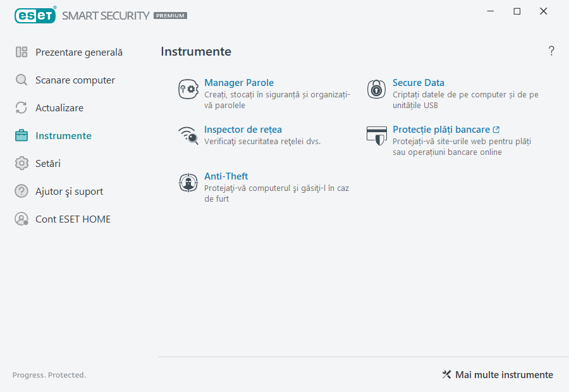Click the Ajutor şi suport question icon
This screenshot has height=392, width=569.
pos(21,191)
